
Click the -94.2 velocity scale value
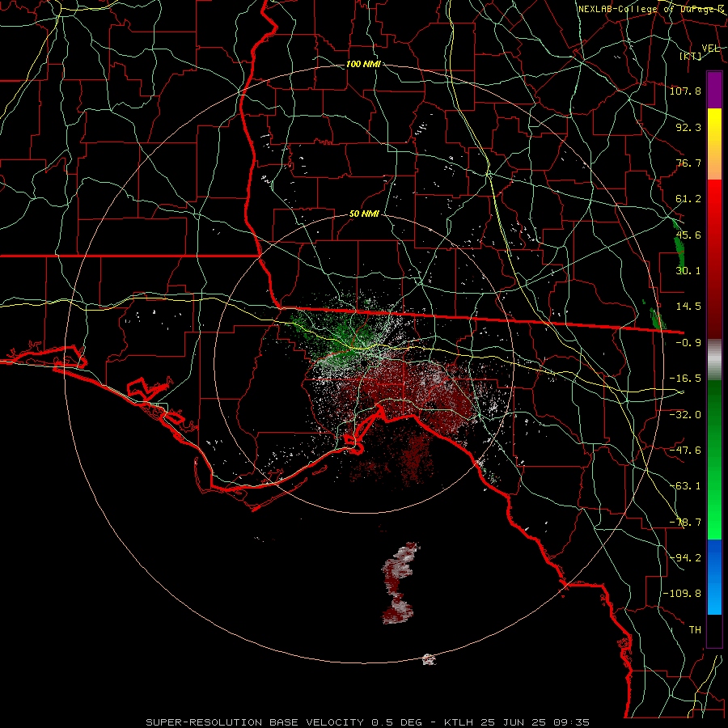(685, 558)
